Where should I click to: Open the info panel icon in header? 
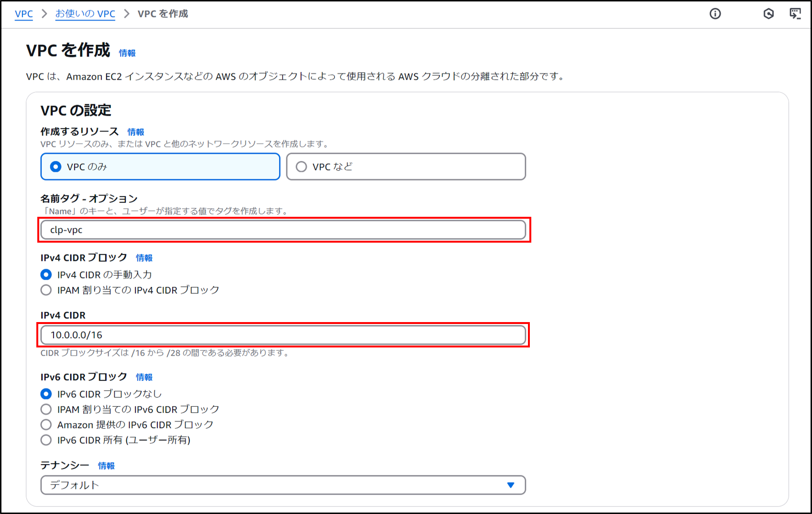(715, 14)
